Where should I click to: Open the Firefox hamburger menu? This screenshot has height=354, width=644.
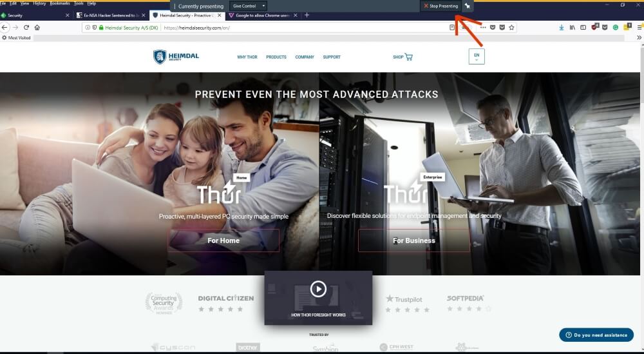click(x=639, y=28)
